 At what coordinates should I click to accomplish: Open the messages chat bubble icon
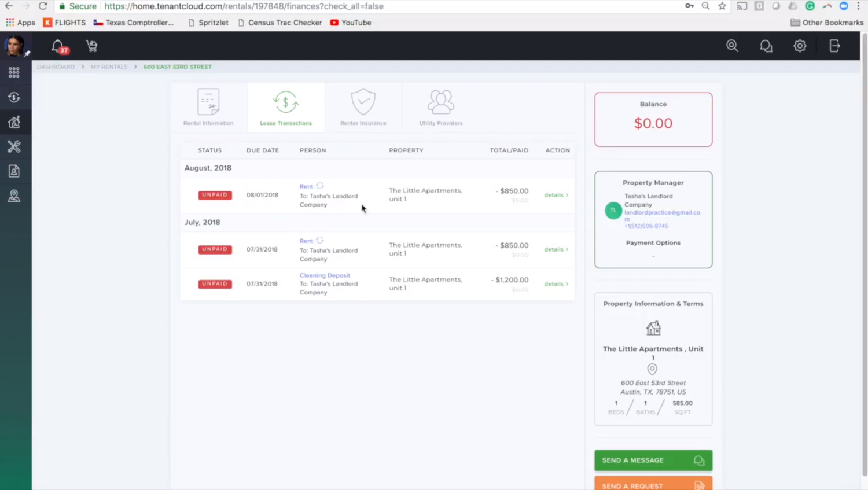click(766, 46)
